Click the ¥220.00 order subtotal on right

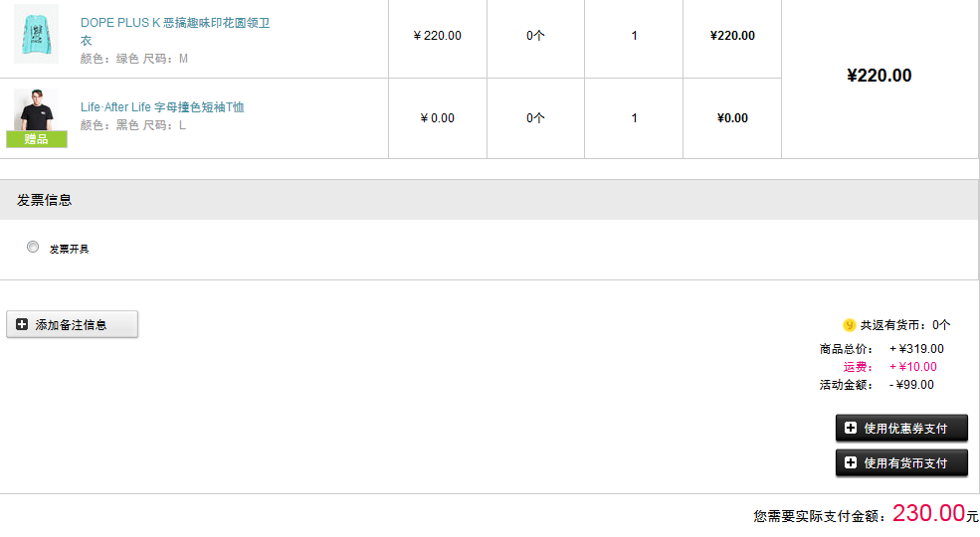pos(879,76)
